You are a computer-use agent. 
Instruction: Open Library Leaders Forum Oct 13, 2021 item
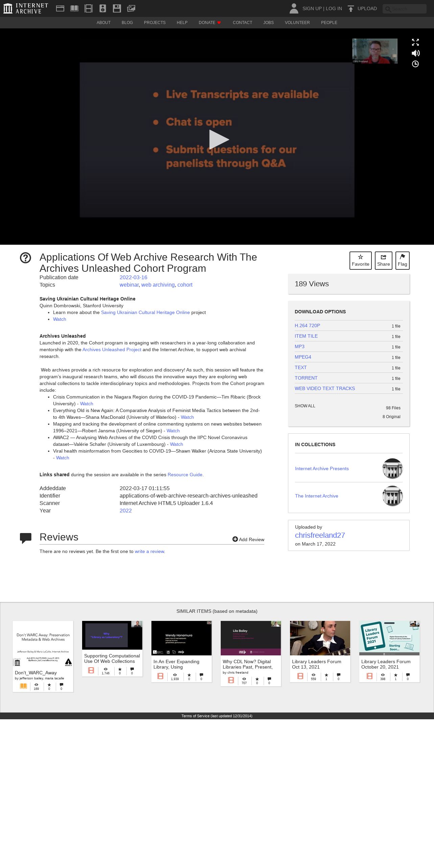320,651
